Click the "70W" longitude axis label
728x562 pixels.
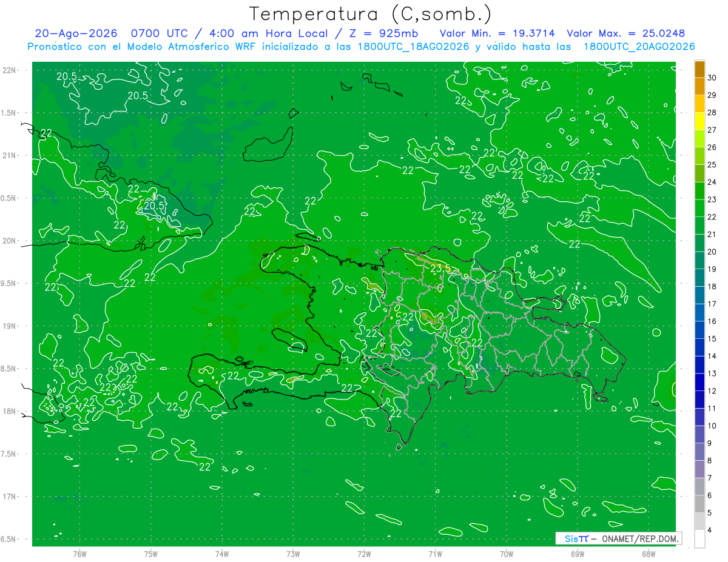506,554
